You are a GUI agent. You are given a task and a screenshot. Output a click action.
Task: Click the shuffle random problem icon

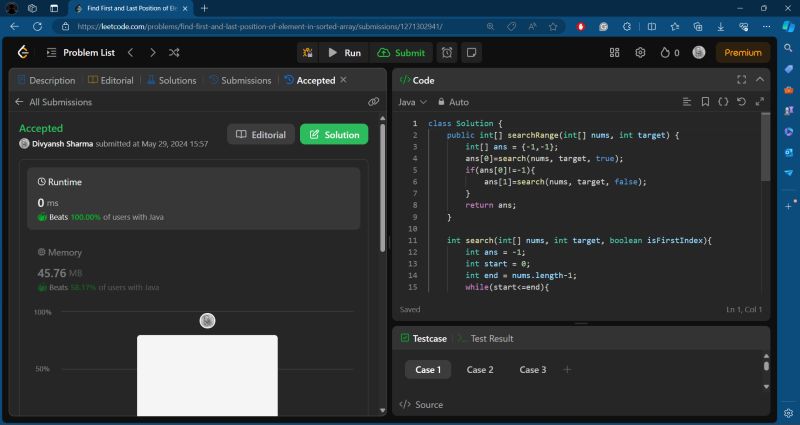click(174, 53)
